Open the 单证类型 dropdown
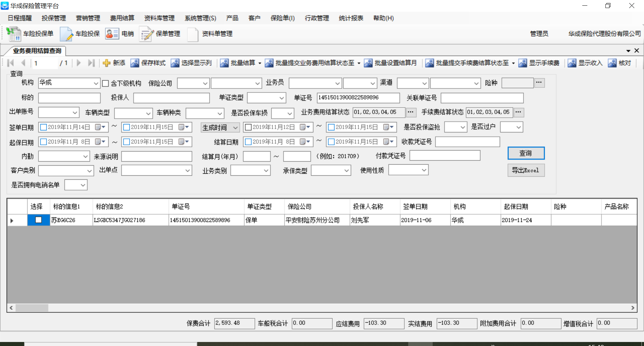 click(x=281, y=98)
